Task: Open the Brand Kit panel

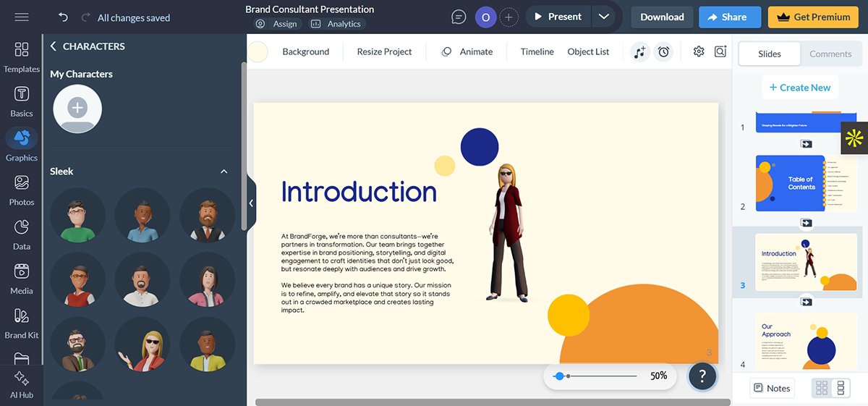Action: pyautogui.click(x=22, y=323)
